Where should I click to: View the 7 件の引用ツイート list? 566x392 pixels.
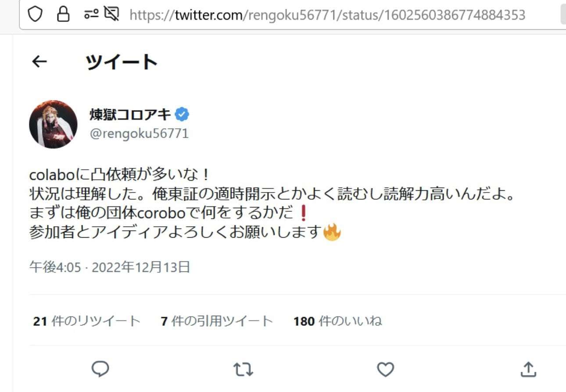[x=217, y=321]
